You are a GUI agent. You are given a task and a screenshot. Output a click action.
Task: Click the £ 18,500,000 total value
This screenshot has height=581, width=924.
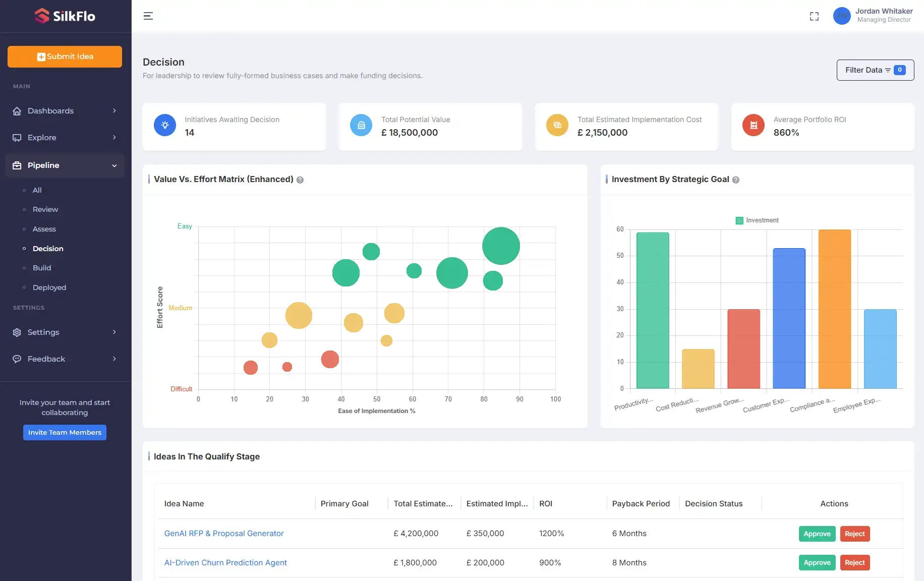click(x=410, y=133)
